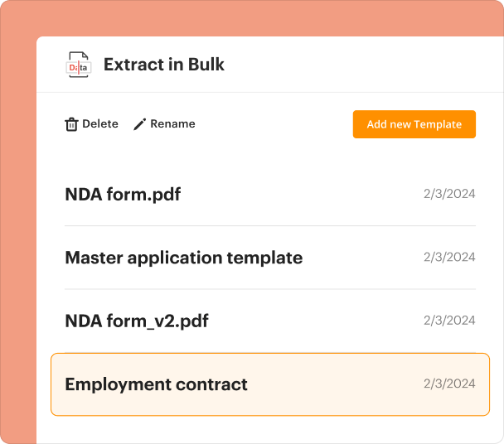The height and width of the screenshot is (444, 504).
Task: Click the Extract in Bulk data icon
Action: coord(78,65)
